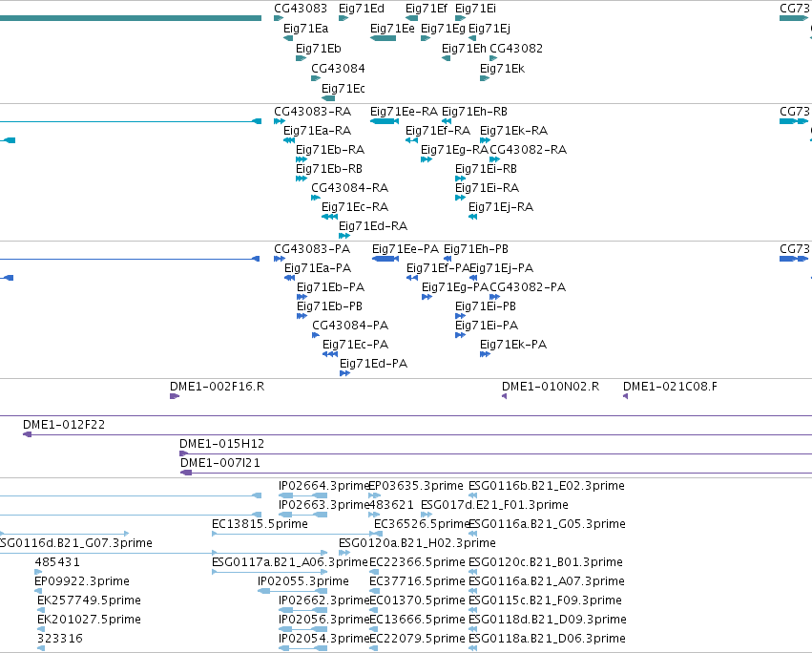812x653 pixels.
Task: Click the Eig71Ed gene label
Action: (361, 9)
